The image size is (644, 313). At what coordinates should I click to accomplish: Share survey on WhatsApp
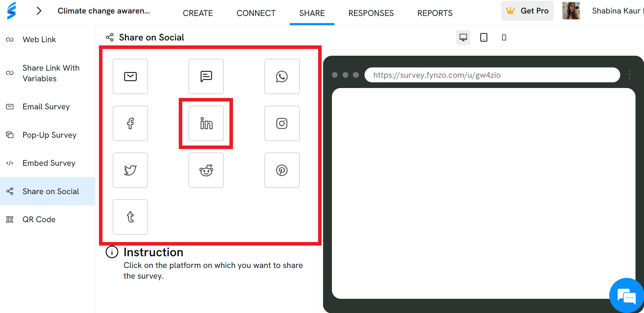282,76
